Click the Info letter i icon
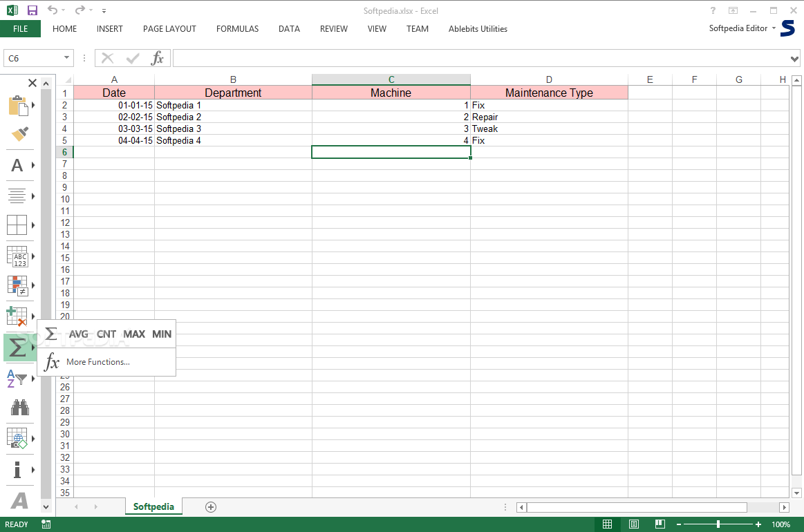The image size is (804, 532). pyautogui.click(x=17, y=469)
